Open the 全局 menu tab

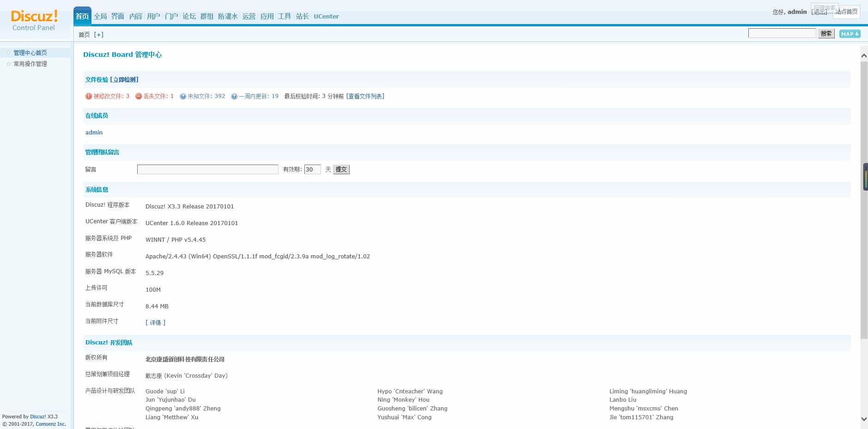(100, 16)
